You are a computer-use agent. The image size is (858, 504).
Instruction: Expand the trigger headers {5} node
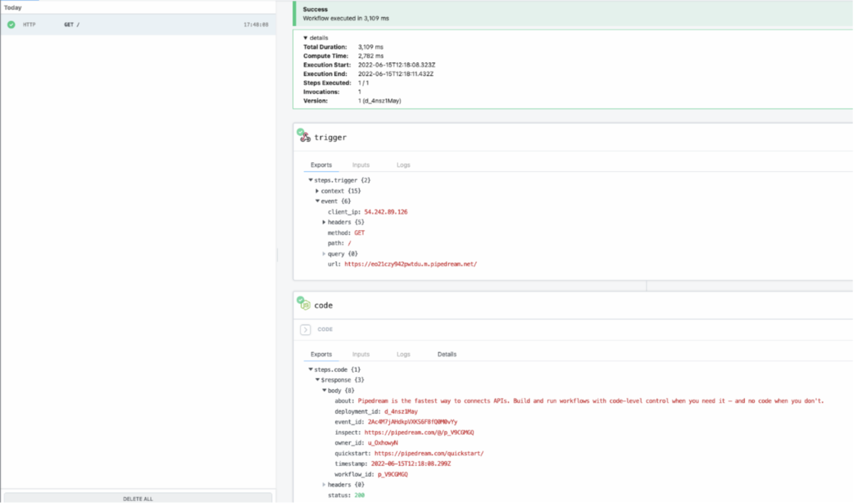(324, 222)
